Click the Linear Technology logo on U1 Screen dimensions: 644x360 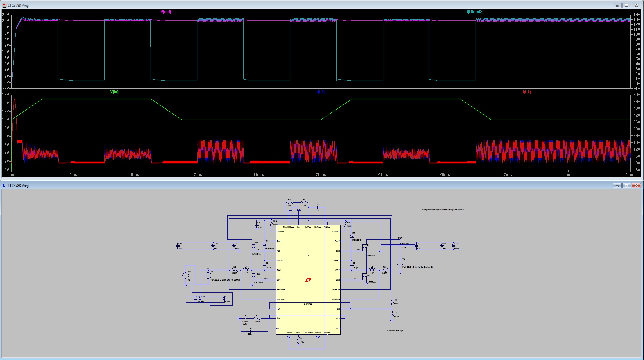click(308, 280)
